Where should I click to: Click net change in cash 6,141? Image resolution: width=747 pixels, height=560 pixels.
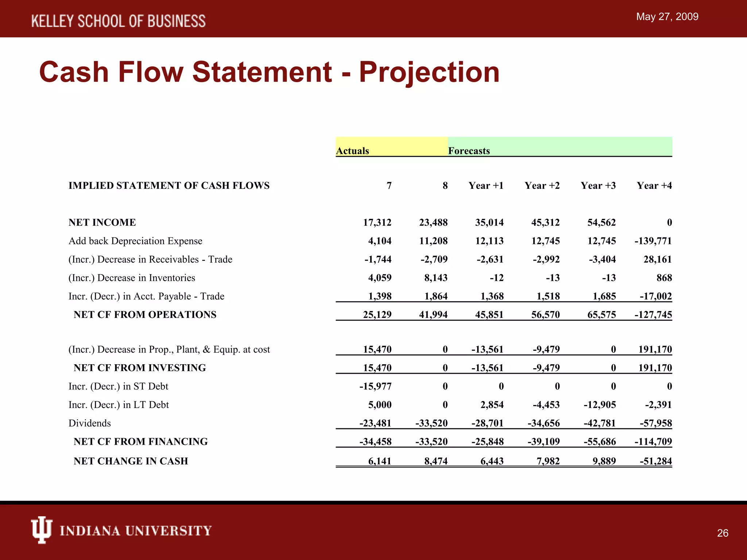click(380, 461)
